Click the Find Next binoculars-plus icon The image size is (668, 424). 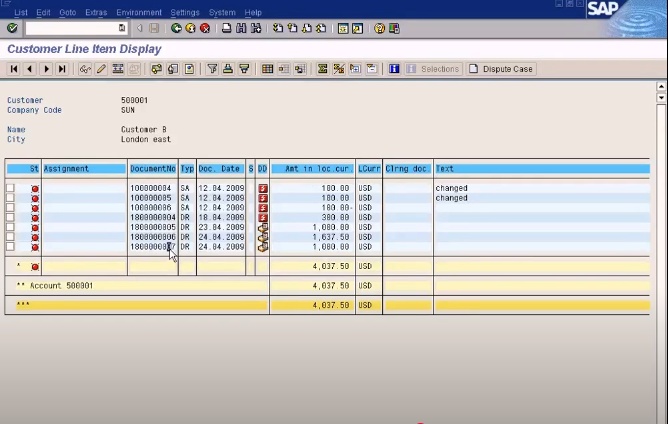(x=256, y=29)
